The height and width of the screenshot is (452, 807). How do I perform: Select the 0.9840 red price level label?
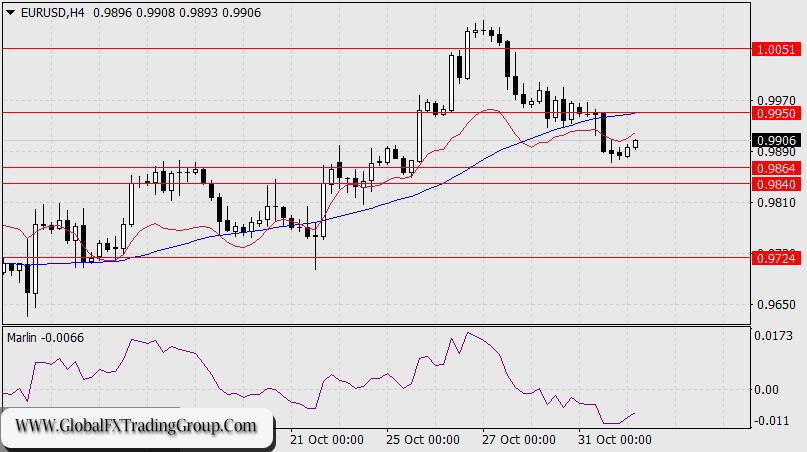[x=777, y=184]
